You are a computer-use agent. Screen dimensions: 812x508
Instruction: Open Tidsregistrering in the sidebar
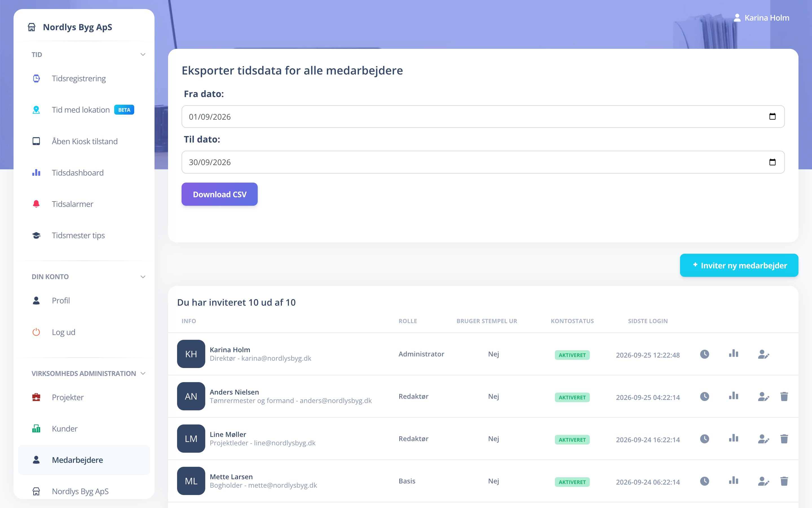pos(84,78)
